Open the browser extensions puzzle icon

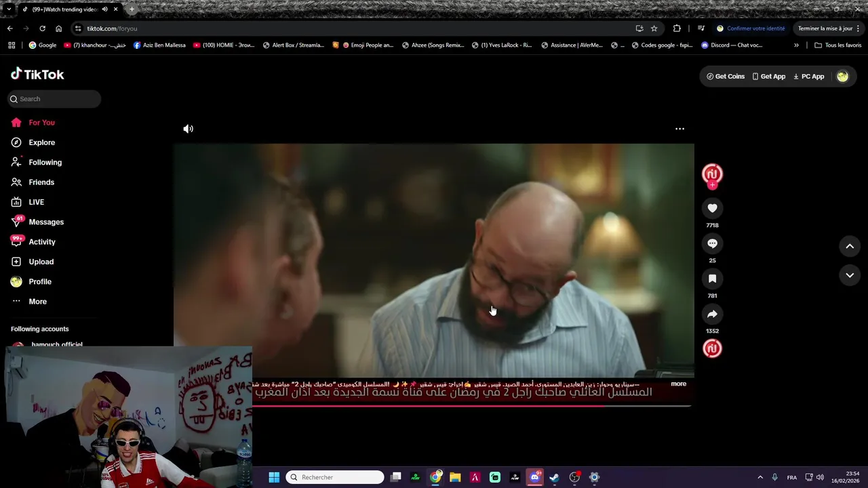677,28
